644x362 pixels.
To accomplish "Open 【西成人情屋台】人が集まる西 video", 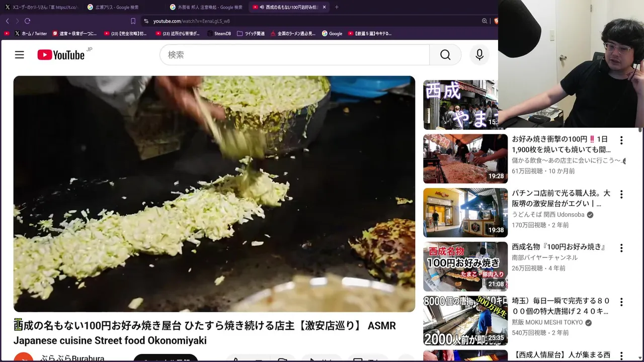I will pyautogui.click(x=561, y=355).
